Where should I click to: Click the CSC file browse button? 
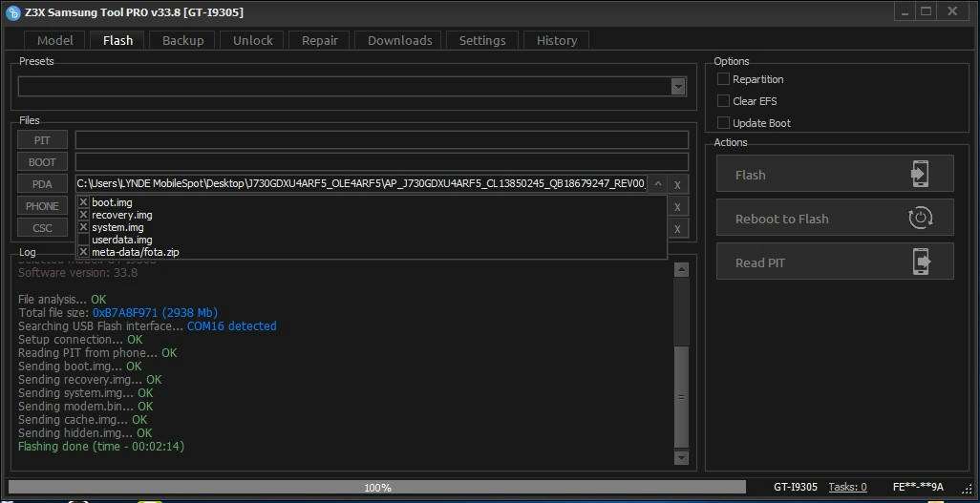pos(42,227)
